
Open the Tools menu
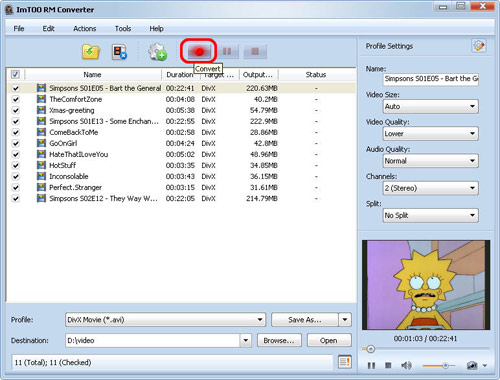(123, 29)
